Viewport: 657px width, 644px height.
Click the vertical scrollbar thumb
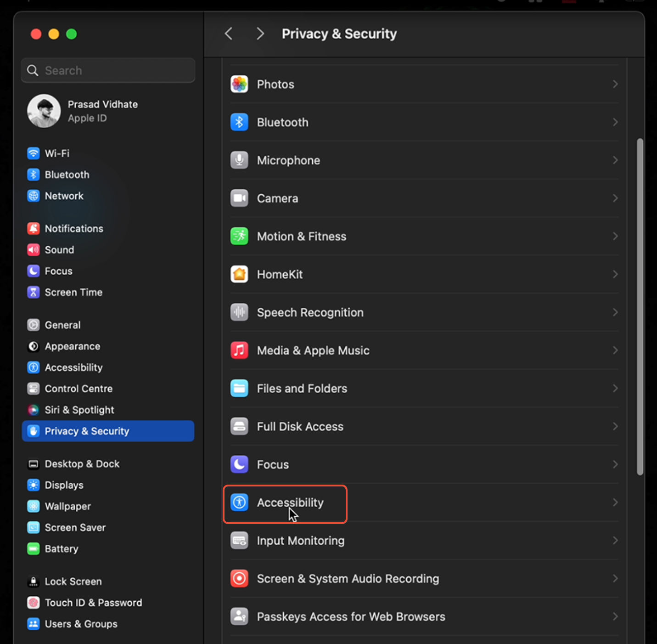coord(640,306)
